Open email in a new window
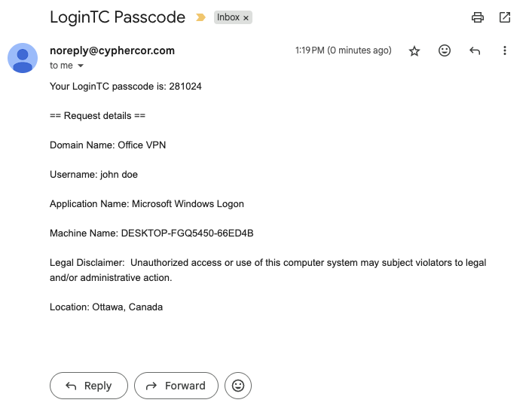The height and width of the screenshot is (412, 532). [505, 17]
